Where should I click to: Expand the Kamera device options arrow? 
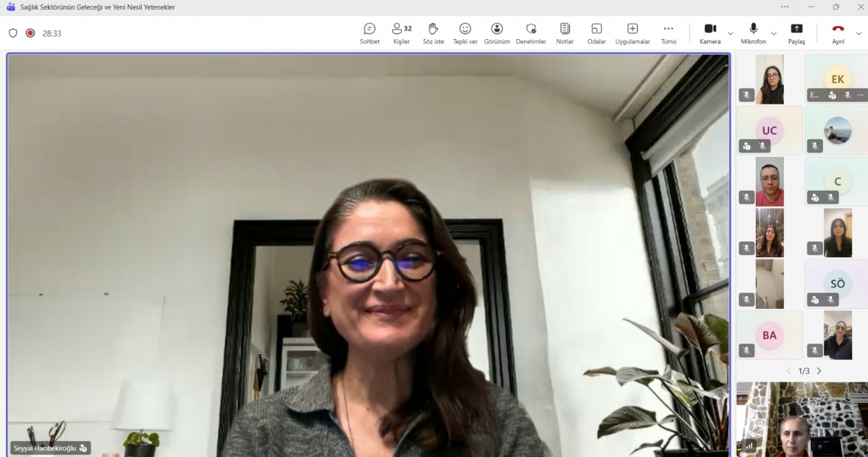pos(730,33)
